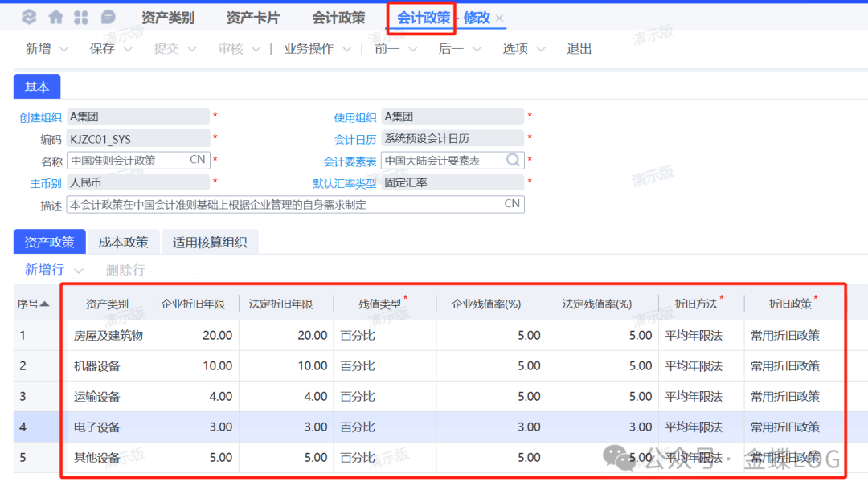Click the 描述 text input field
The height and width of the screenshot is (494, 868).
click(x=281, y=205)
